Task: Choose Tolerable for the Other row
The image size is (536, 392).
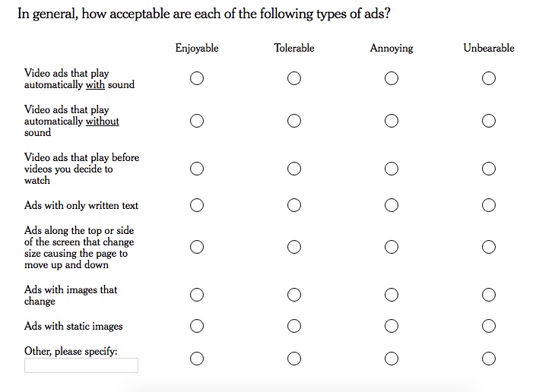Action: click(294, 358)
